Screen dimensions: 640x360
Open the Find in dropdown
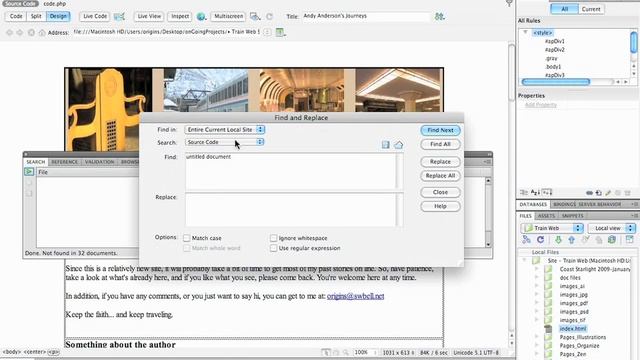[x=224, y=129]
